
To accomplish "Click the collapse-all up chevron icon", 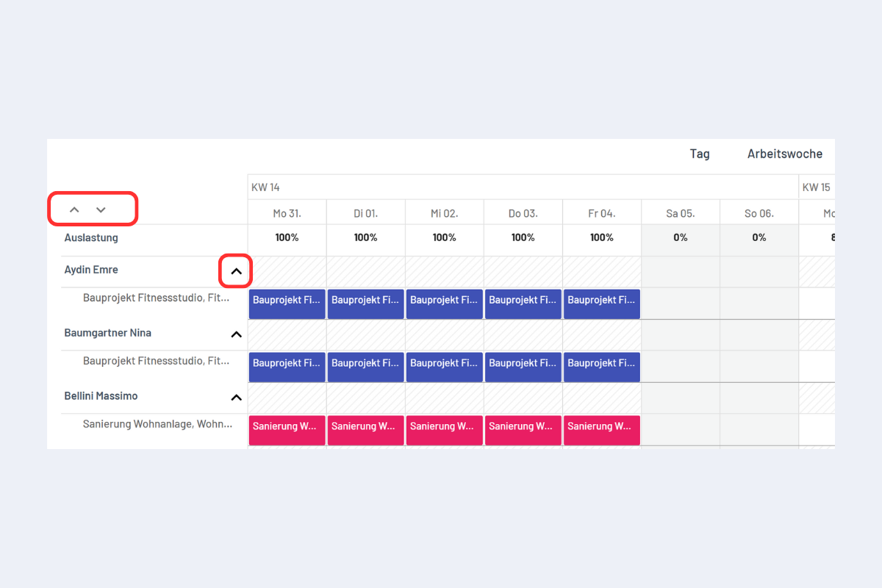I will pyautogui.click(x=74, y=209).
